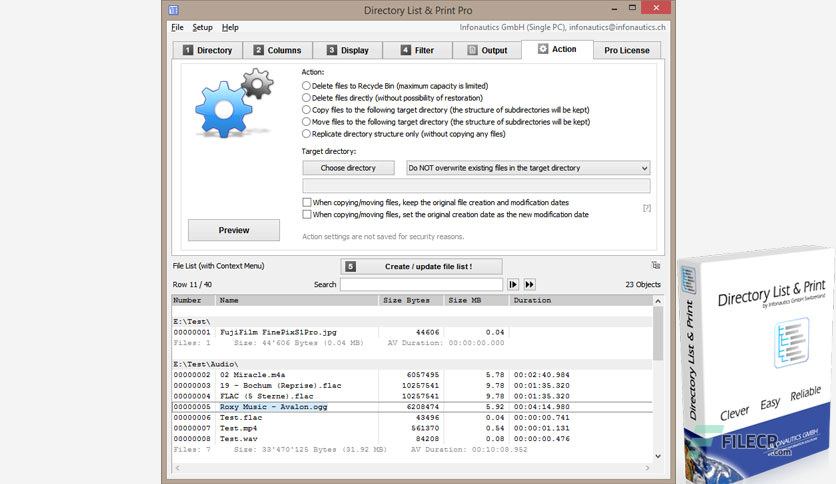Click the E:\Test\ folder heading
The image size is (836, 484).
(x=192, y=321)
